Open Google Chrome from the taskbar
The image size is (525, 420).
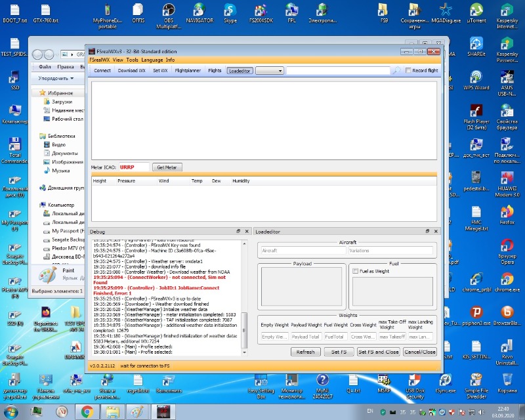87,411
